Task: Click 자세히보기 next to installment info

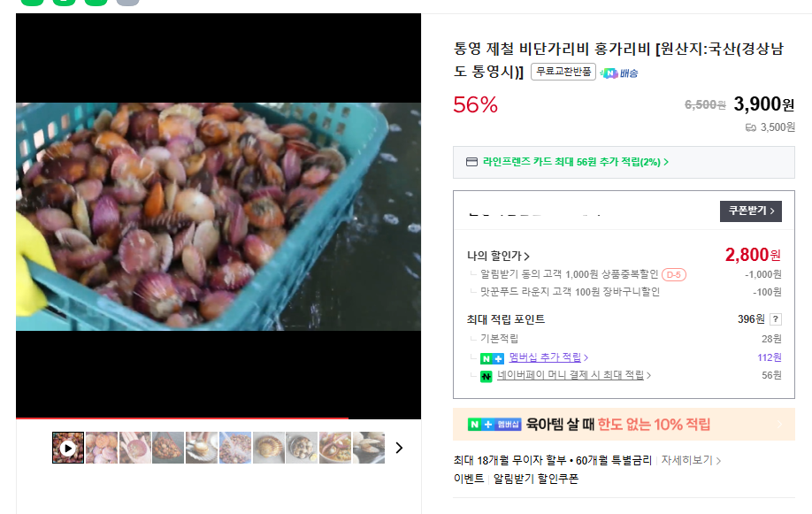Action: [x=691, y=460]
